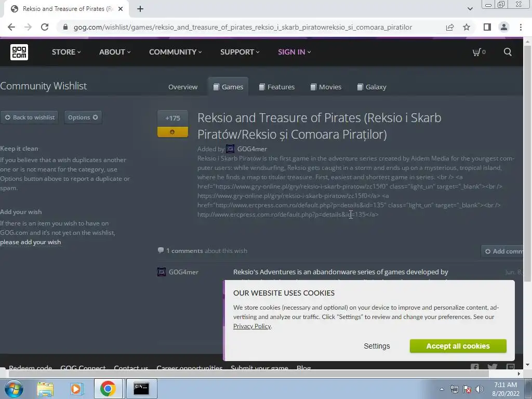Viewport: 532px width, 399px height.
Task: Open cookie Settings
Action: click(x=377, y=346)
